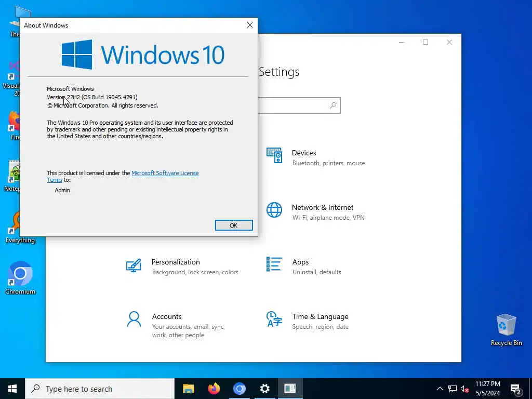Click the licensee name Admin
The image size is (532, 399).
(x=62, y=190)
